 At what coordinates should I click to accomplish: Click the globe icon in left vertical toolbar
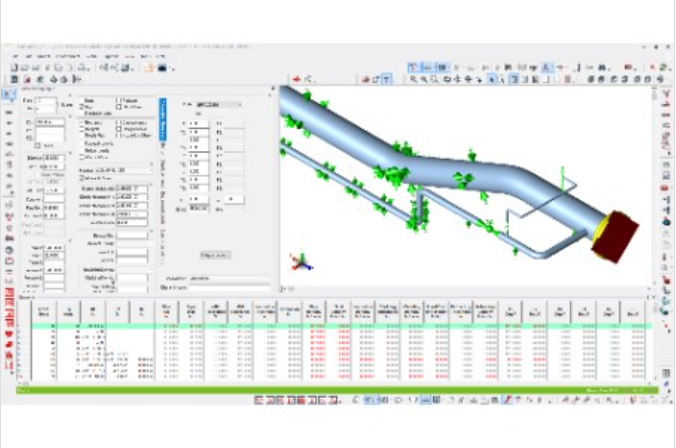(9, 250)
